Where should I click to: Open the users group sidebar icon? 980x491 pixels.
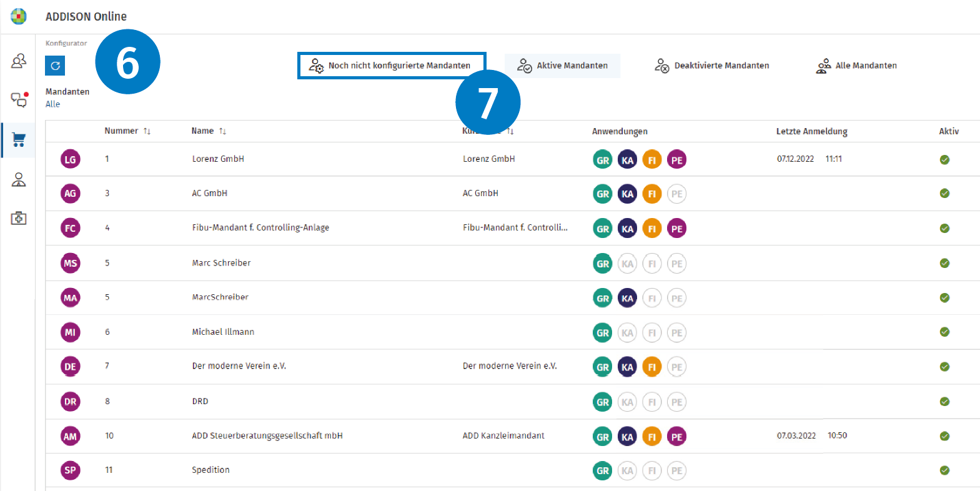(19, 61)
